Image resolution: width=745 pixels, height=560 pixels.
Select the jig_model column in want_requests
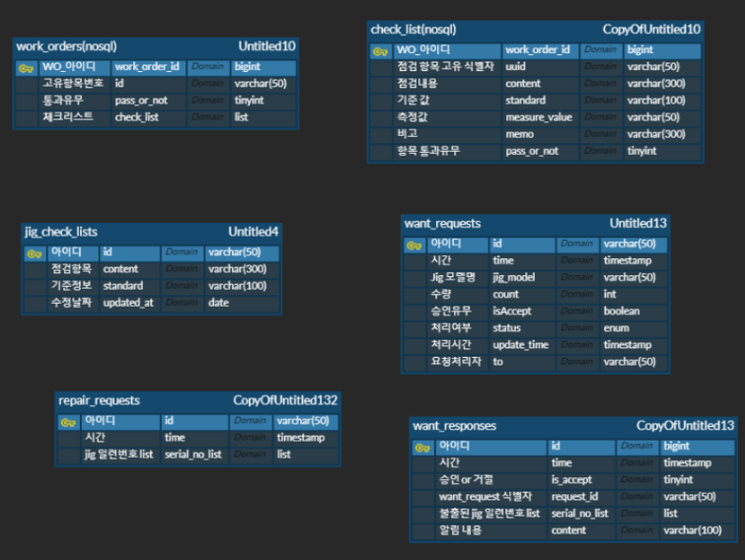(x=513, y=278)
